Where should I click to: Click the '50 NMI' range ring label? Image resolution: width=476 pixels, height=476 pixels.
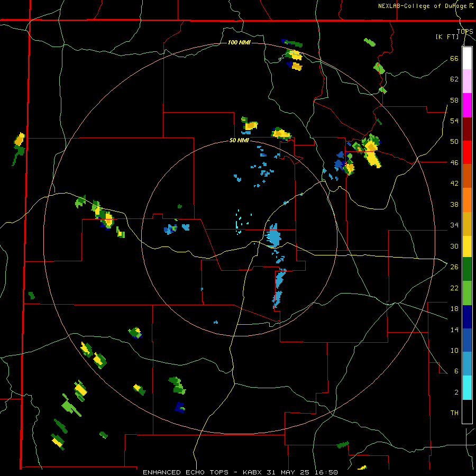(239, 140)
